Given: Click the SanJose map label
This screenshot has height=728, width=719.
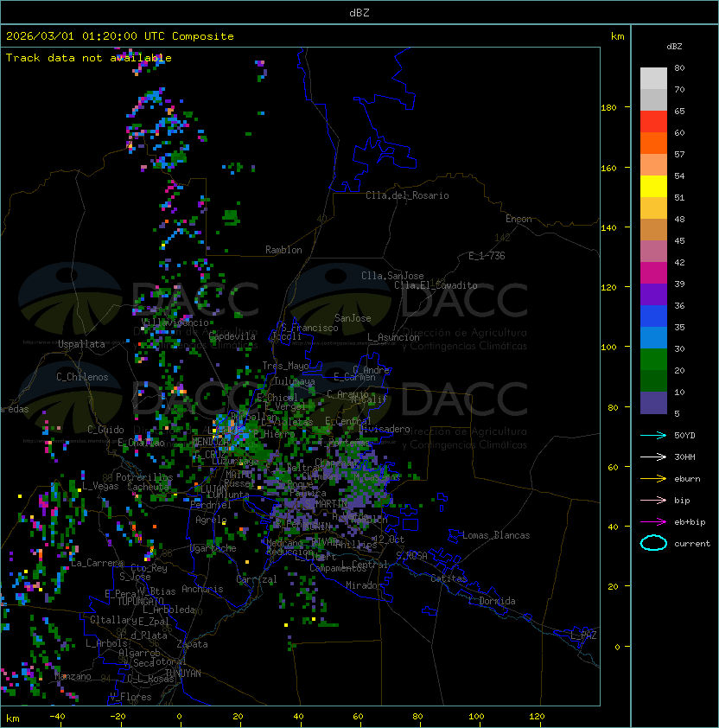Looking at the screenshot, I should click(x=353, y=318).
